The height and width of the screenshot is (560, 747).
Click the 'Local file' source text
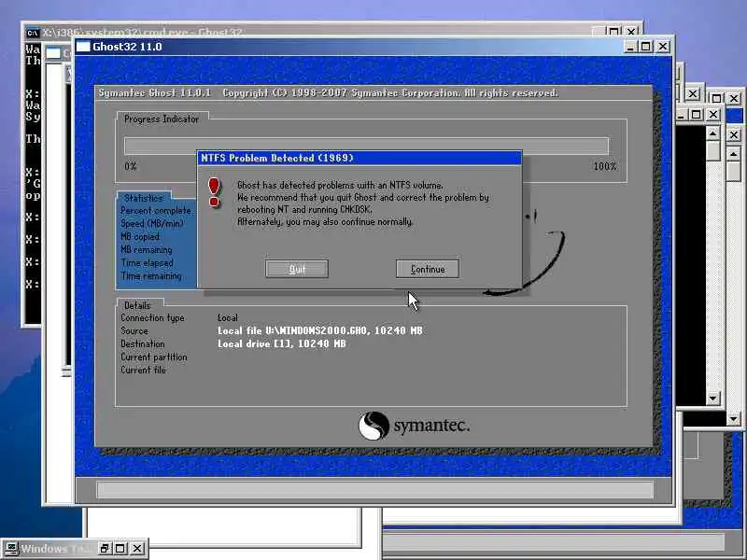[x=319, y=330]
